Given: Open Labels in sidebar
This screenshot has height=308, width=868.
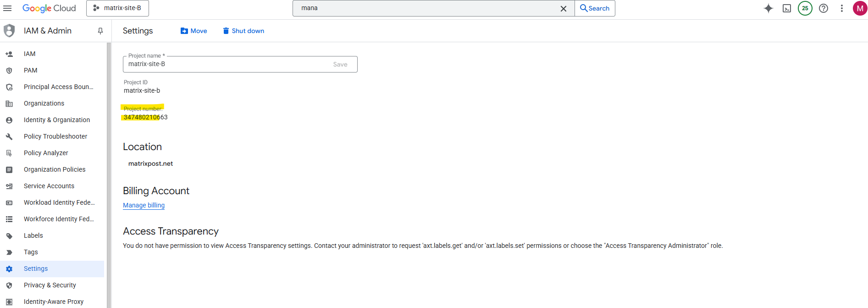Looking at the screenshot, I should tap(52, 235).
